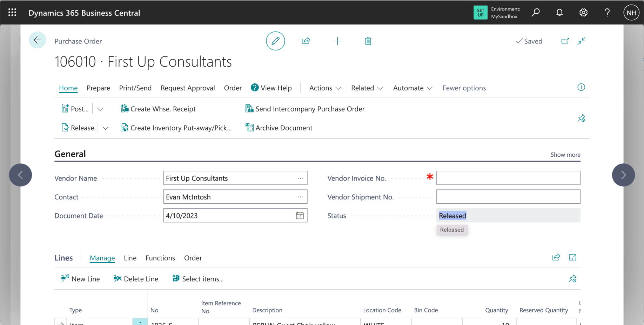The image size is (644, 325).
Task: Pin the Lines action bar
Action: pos(572,279)
